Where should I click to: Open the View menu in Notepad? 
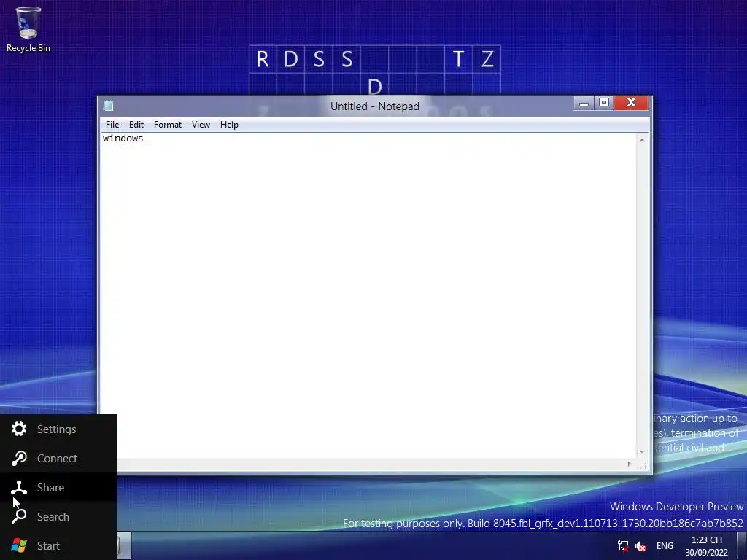pyautogui.click(x=201, y=124)
